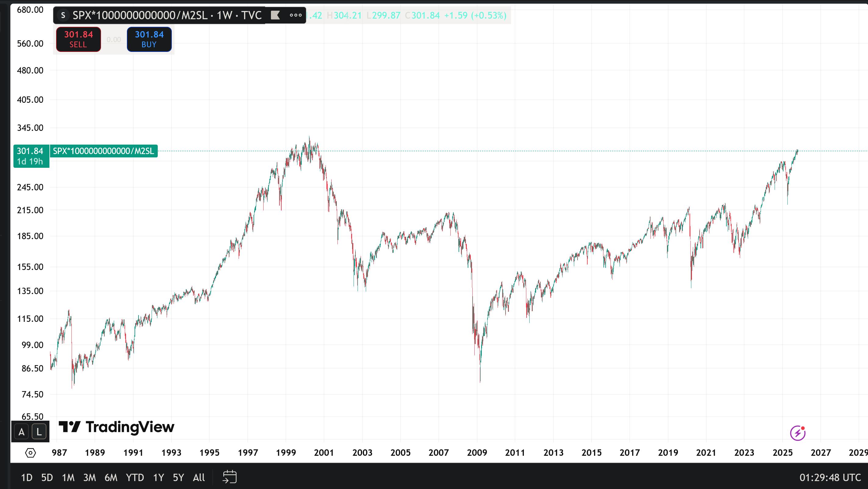Screen dimensions: 868x489
Task: Click the purple lightning bolt icon
Action: click(798, 433)
